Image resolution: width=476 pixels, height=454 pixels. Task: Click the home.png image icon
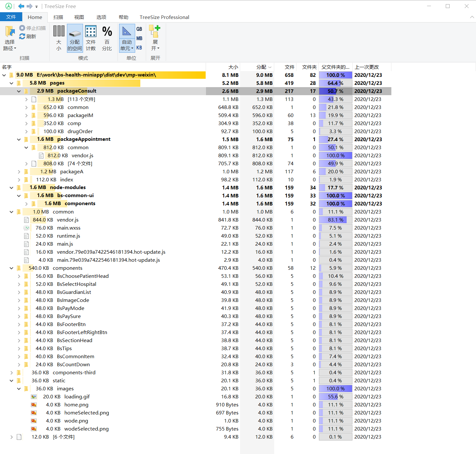tap(34, 405)
